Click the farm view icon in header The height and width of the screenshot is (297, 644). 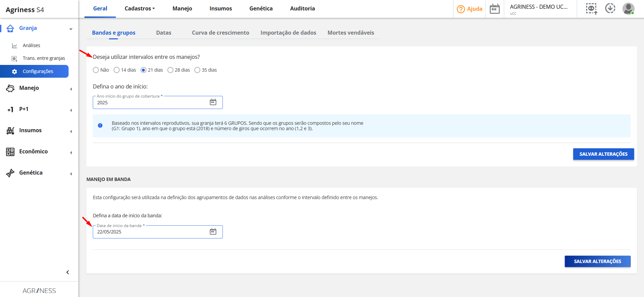point(592,9)
